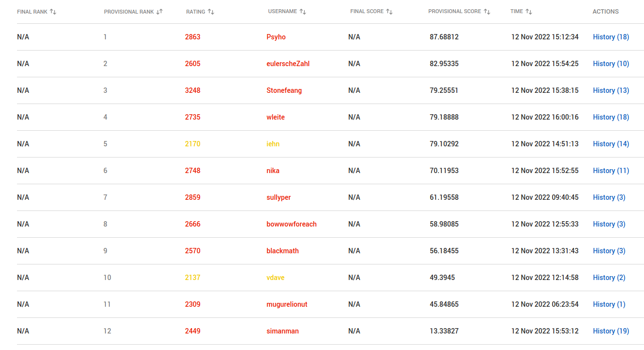Screen dimensions: 644x350
Task: View eulerscheZahl's History (10)
Action: pyautogui.click(x=611, y=64)
